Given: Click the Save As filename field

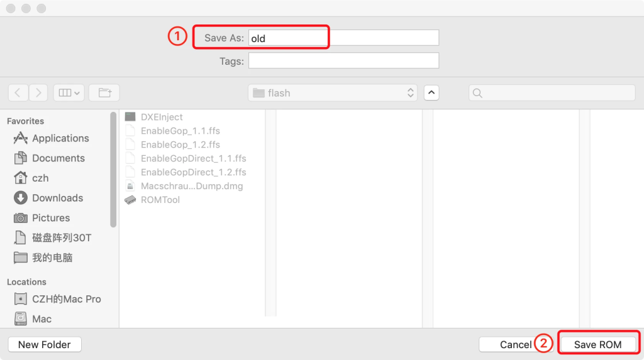Looking at the screenshot, I should click(x=343, y=38).
